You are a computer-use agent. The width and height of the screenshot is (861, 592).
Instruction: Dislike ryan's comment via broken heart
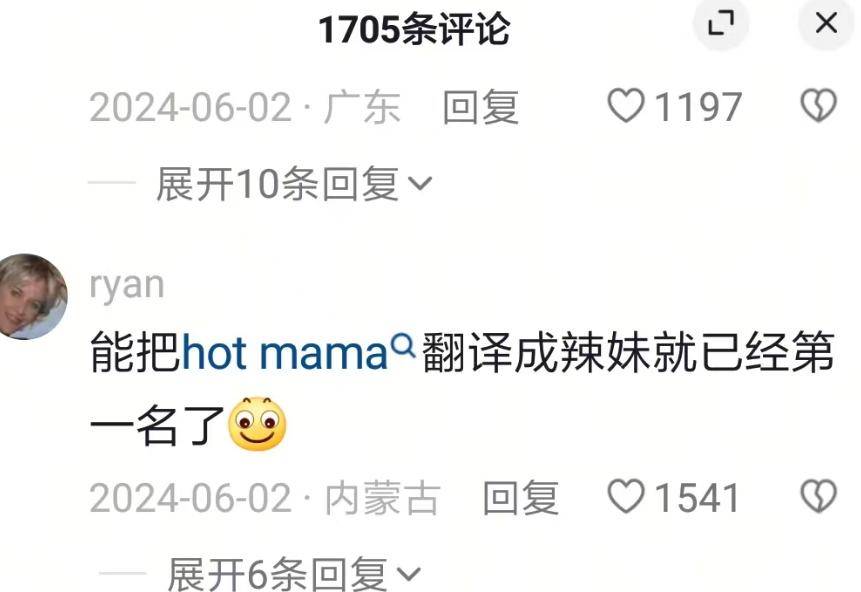(818, 496)
